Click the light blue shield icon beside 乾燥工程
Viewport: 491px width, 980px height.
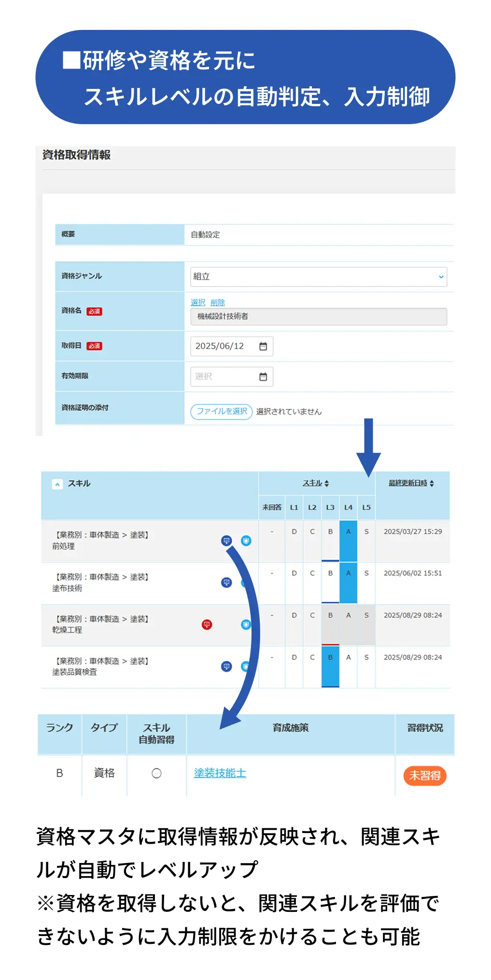coord(246,625)
